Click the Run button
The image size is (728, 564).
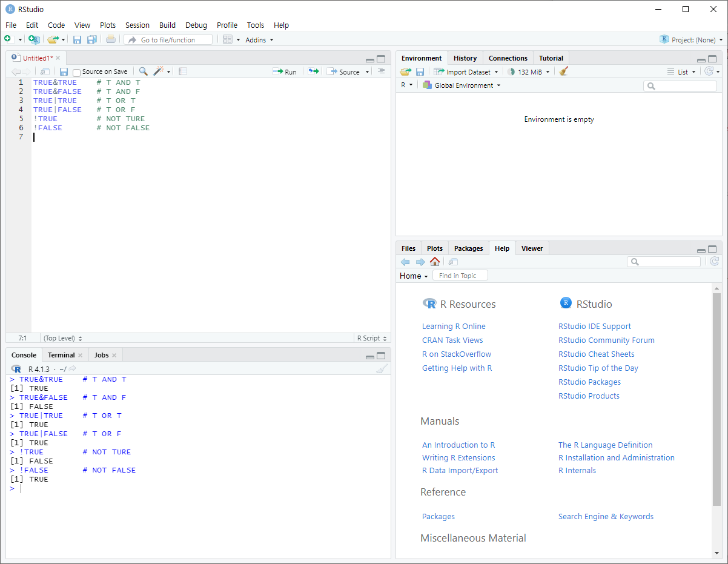pos(285,71)
